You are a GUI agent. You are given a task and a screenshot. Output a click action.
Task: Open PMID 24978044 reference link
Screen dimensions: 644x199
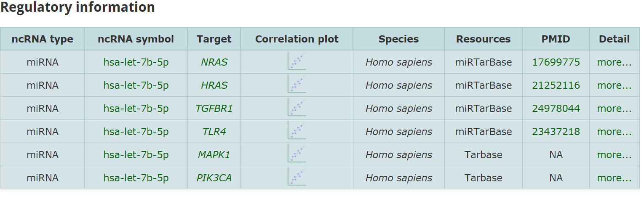[x=556, y=109]
